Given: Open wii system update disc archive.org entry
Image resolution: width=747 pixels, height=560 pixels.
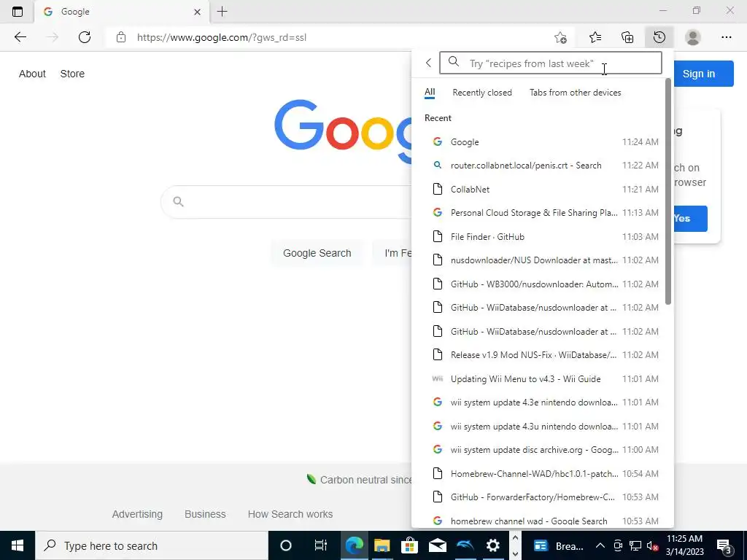Looking at the screenshot, I should (x=542, y=449).
